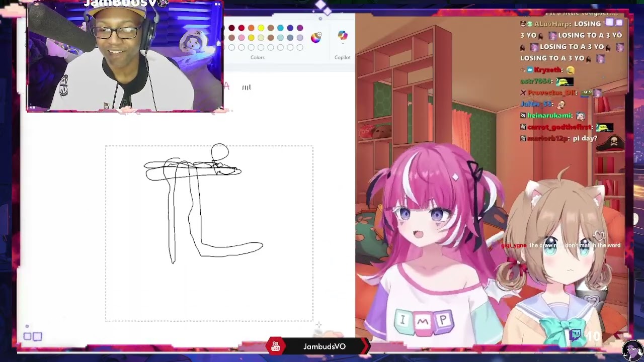Pick the pink swatch in second row
644x362 pixels.
[x=242, y=38]
